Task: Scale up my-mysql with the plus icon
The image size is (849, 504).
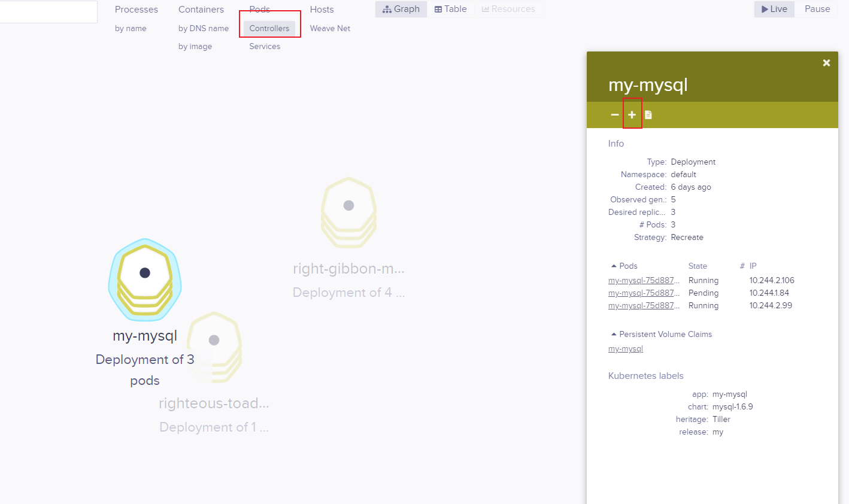Action: pyautogui.click(x=632, y=114)
